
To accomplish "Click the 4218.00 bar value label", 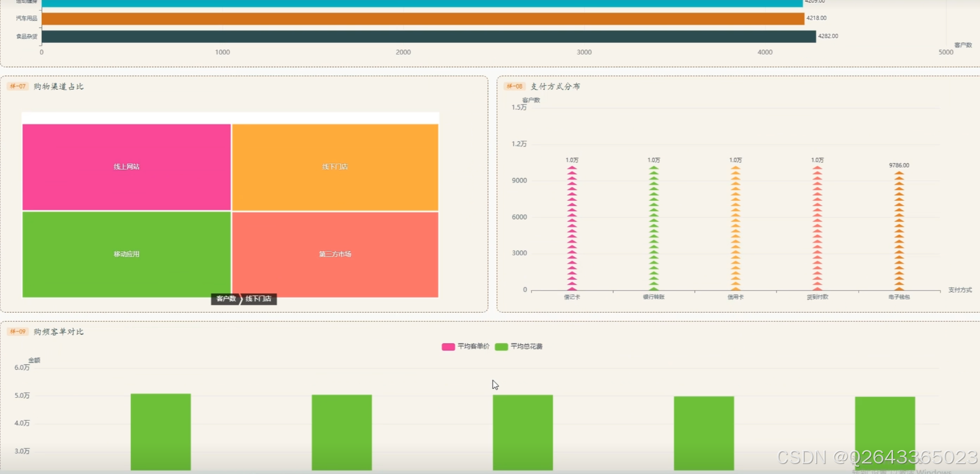I will pos(816,18).
